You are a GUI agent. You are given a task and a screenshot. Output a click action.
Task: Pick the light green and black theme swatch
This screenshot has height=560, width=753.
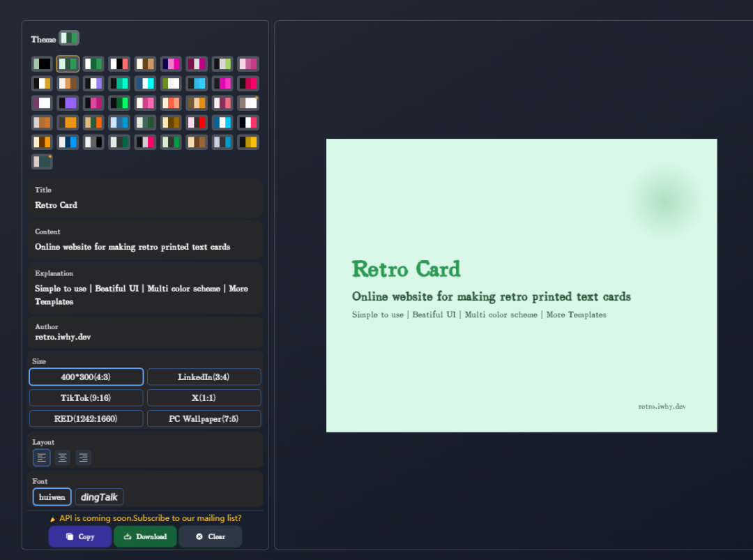tap(42, 64)
